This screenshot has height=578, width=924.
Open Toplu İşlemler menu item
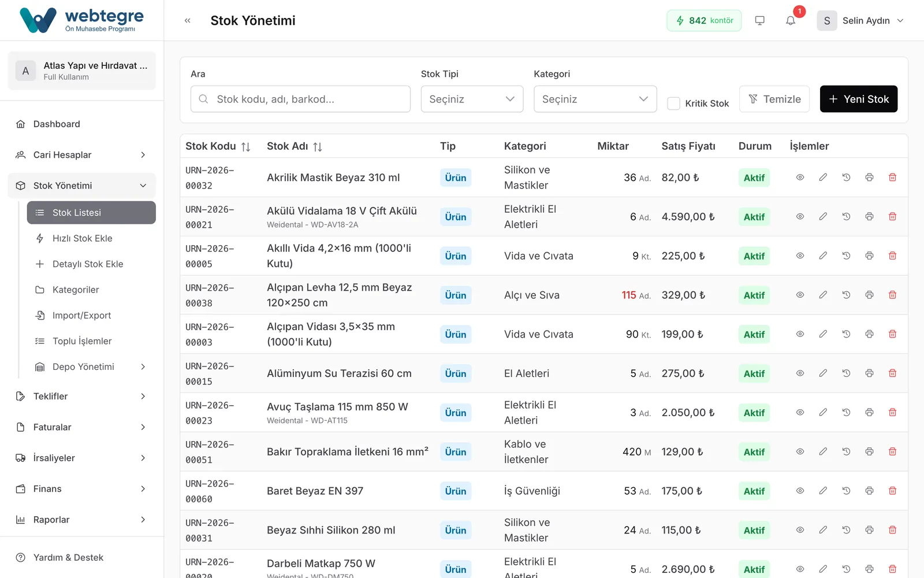coord(91,341)
